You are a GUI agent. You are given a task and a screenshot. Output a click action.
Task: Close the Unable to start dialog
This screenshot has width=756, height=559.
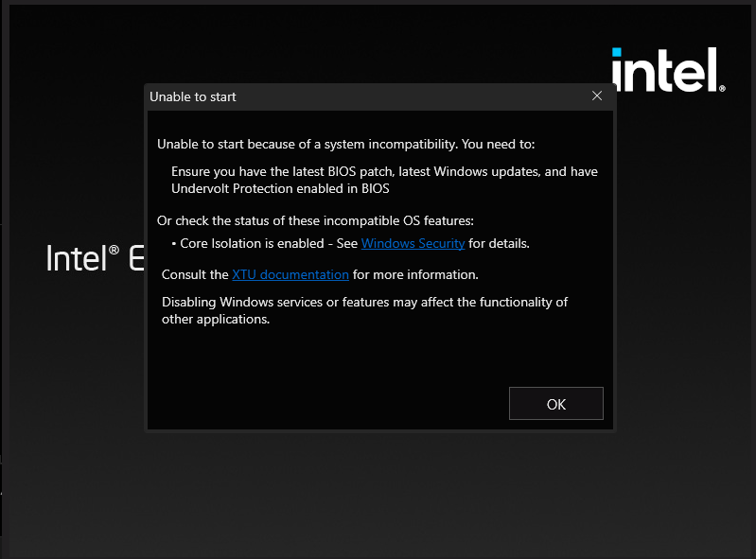pyautogui.click(x=597, y=96)
